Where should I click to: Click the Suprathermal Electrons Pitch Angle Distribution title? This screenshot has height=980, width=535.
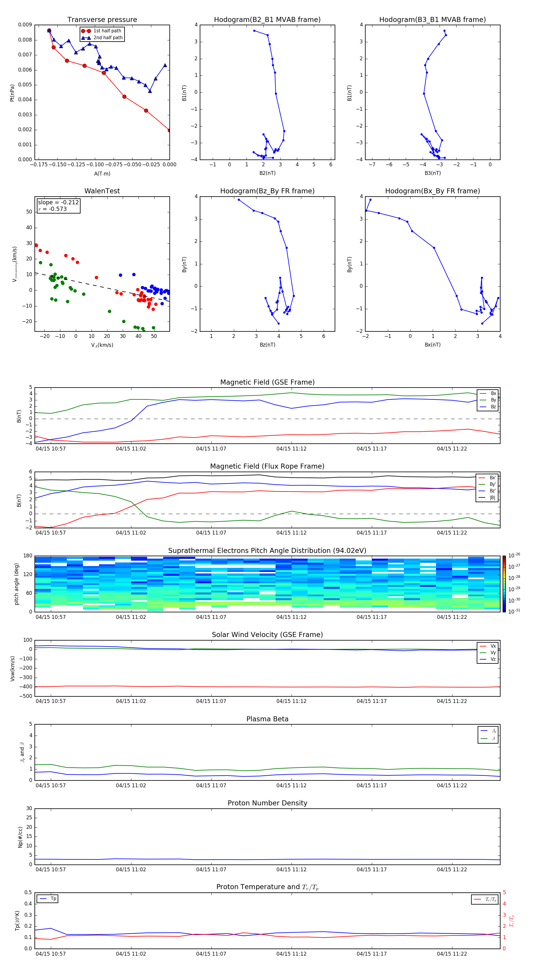[x=267, y=551]
